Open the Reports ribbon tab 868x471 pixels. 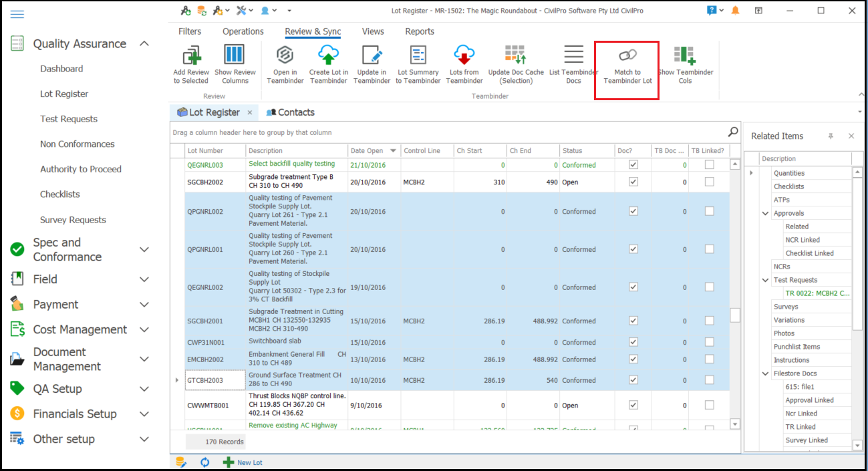tap(420, 31)
